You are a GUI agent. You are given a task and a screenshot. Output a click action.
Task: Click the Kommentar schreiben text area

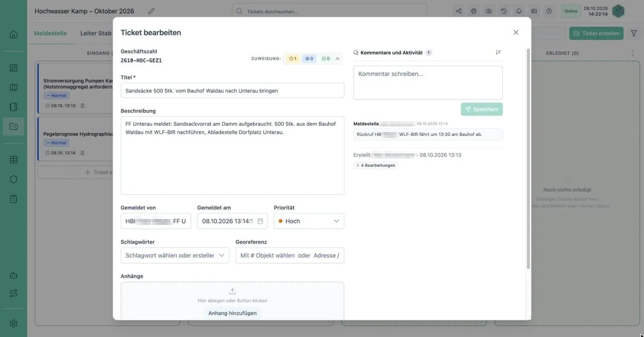click(428, 83)
